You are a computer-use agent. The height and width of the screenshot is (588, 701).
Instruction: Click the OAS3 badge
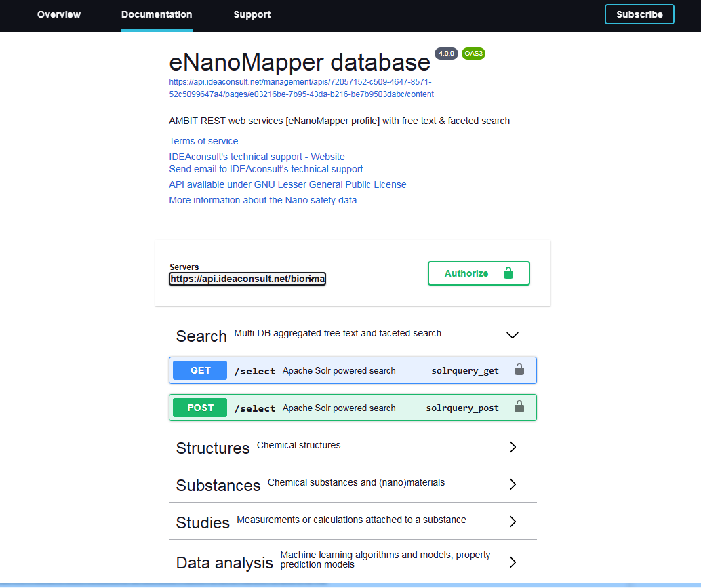(x=473, y=54)
